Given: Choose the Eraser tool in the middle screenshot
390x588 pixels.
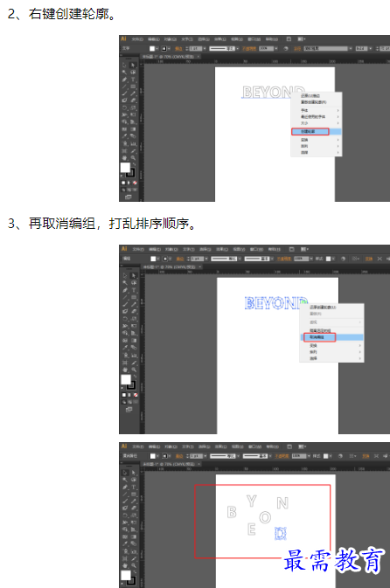Looking at the screenshot, I should pyautogui.click(x=133, y=311).
